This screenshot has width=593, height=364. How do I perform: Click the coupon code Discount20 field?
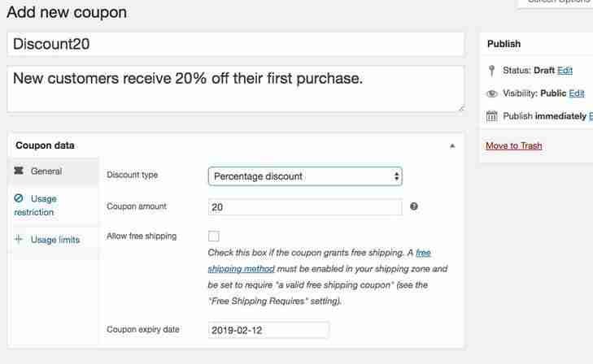235,44
